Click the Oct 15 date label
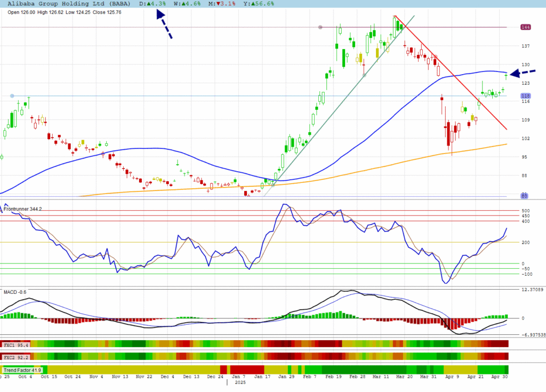This screenshot has width=546, height=392. pyautogui.click(x=49, y=377)
